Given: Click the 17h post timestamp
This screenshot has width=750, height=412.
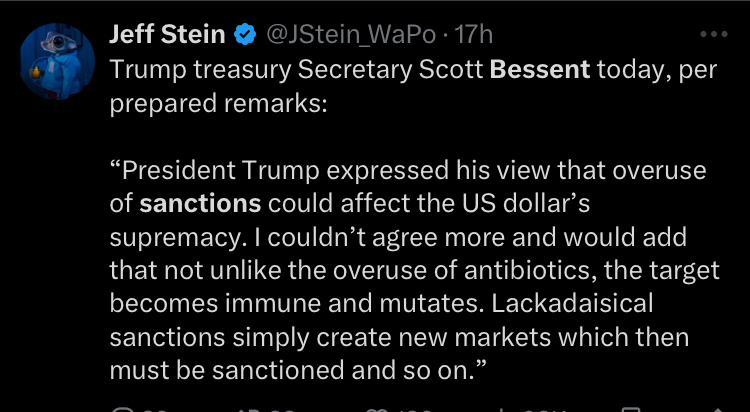Looking at the screenshot, I should (474, 35).
